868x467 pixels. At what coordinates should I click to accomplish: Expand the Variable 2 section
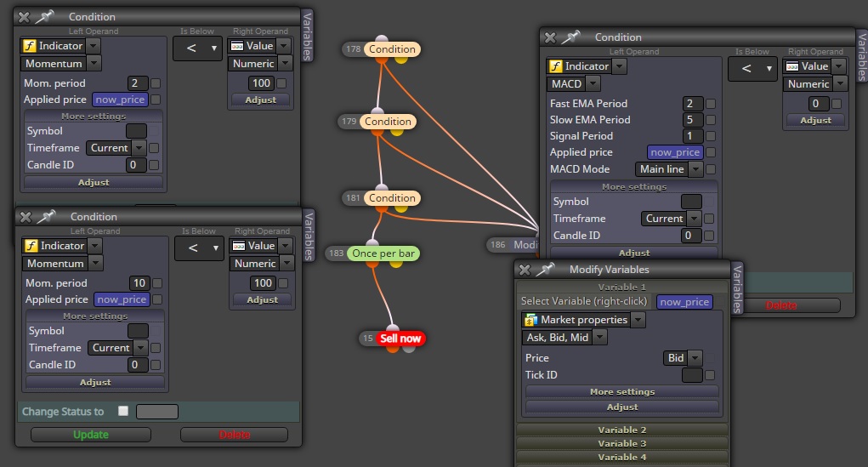621,430
